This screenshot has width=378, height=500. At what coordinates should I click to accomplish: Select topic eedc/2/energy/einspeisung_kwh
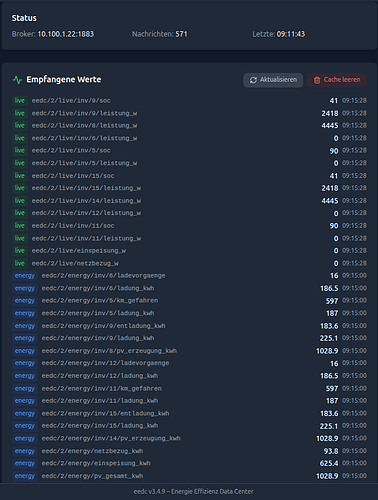coord(96,463)
